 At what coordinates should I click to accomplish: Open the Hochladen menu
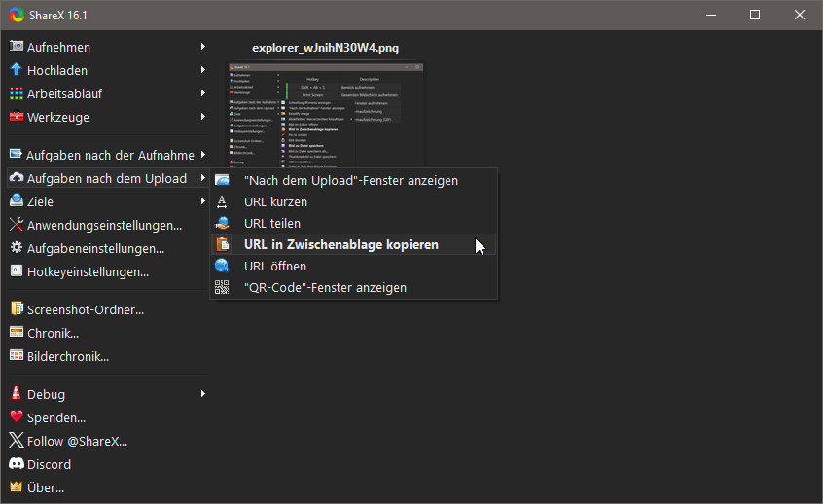[x=108, y=70]
